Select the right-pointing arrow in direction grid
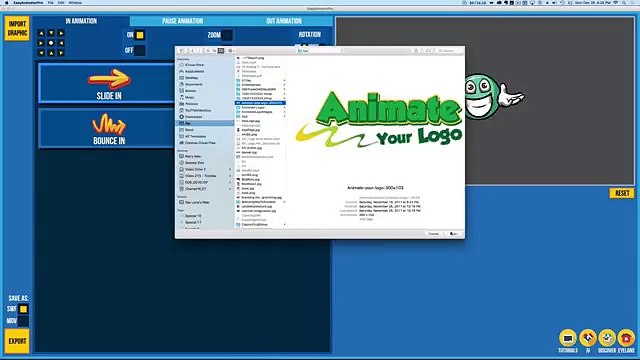640x360 pixels. [x=41, y=43]
